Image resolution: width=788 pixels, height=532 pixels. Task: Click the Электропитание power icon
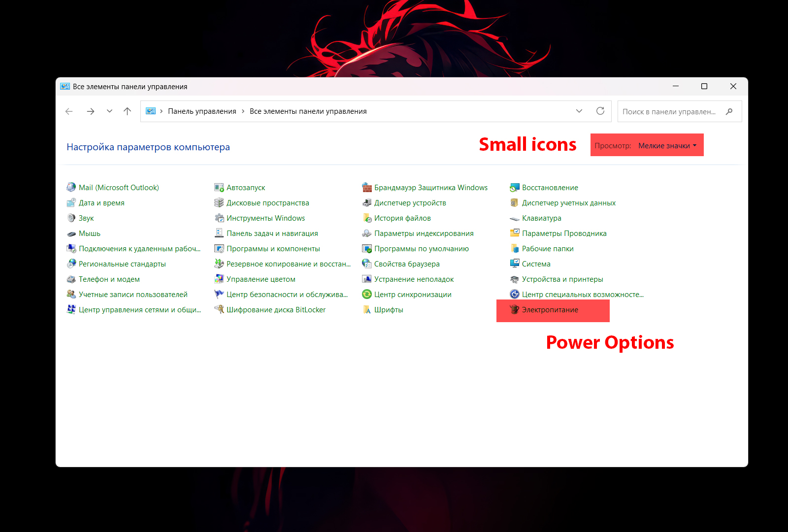click(x=514, y=309)
